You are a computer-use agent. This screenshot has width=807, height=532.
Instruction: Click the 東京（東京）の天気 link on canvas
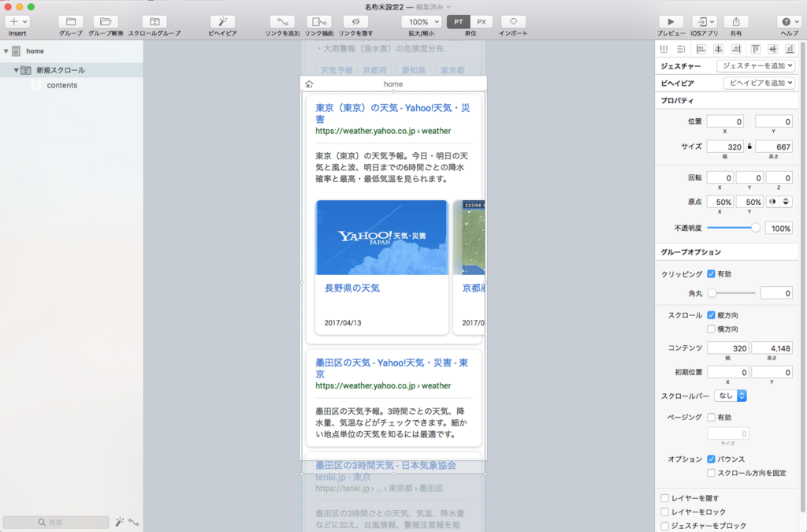[x=392, y=113]
